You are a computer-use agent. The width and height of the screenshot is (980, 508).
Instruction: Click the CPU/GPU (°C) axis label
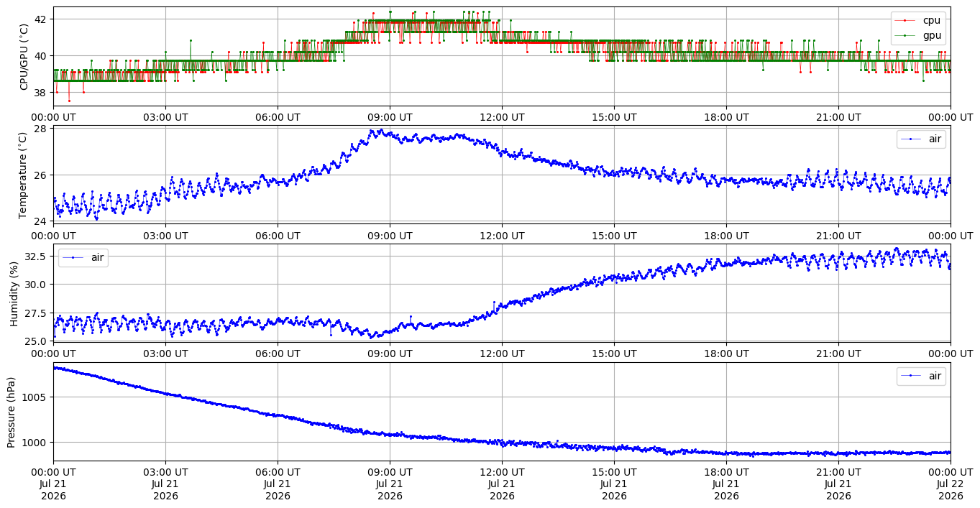(x=24, y=56)
